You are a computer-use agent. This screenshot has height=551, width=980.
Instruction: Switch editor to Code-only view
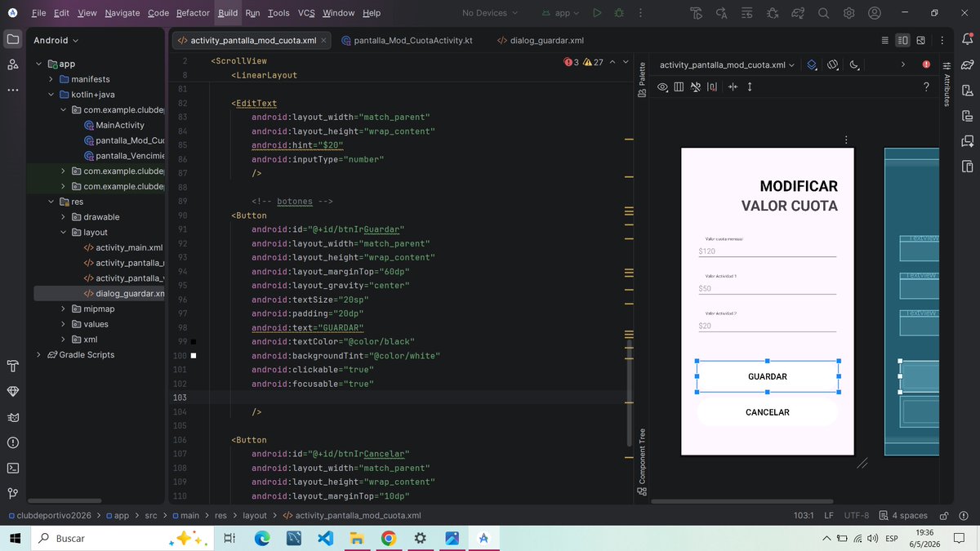coord(885,40)
